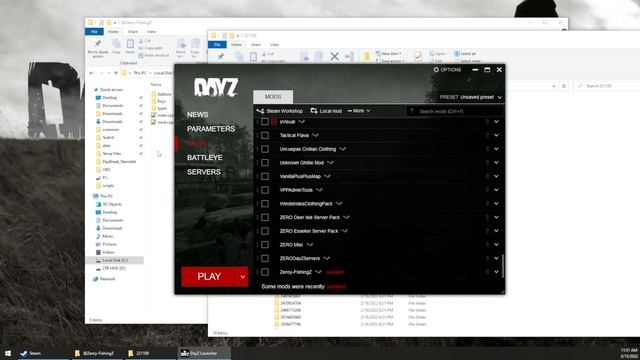
Task: Expand the chevron next to the ZERODayZServers name
Action: tap(327, 258)
